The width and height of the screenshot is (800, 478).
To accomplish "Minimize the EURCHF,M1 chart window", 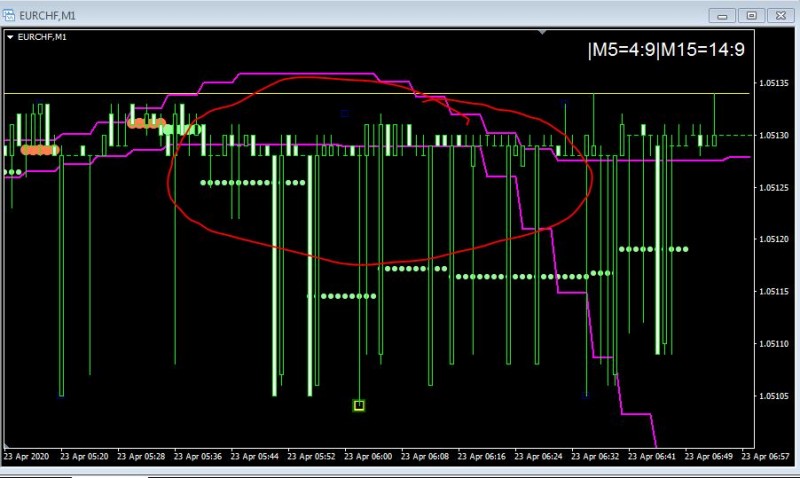I will (x=722, y=16).
